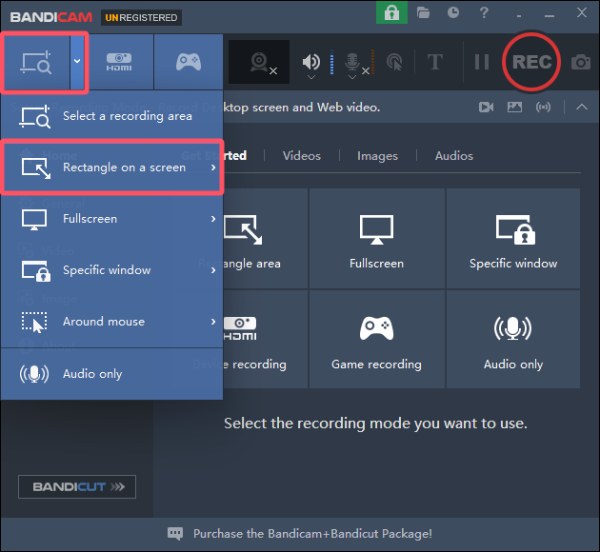
Task: Select the Game recording tile
Action: click(377, 339)
